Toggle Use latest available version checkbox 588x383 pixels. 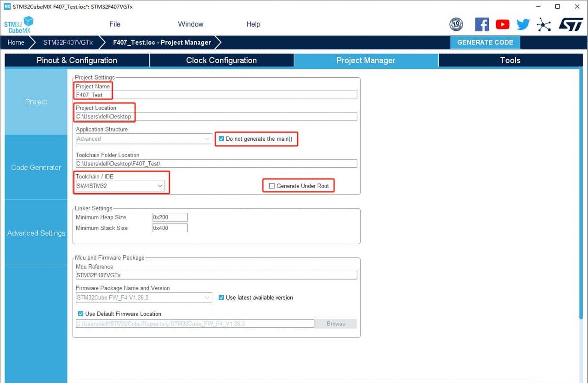[221, 297]
